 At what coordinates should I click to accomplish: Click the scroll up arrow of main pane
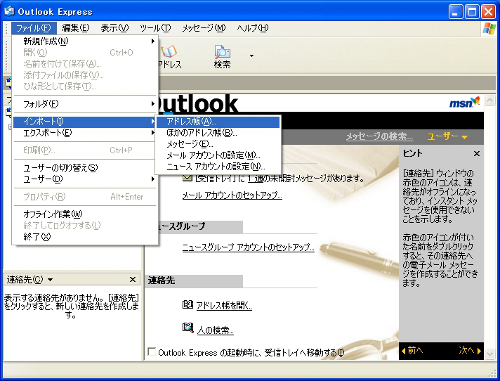pyautogui.click(x=490, y=100)
